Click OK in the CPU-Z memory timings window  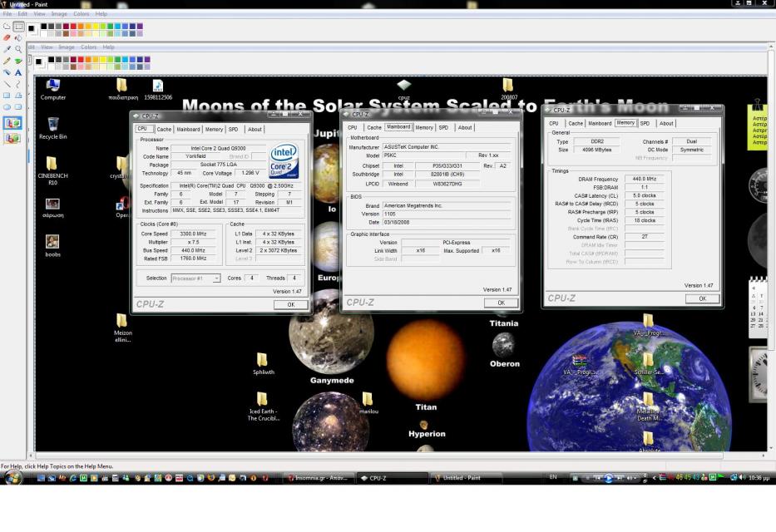(x=702, y=298)
